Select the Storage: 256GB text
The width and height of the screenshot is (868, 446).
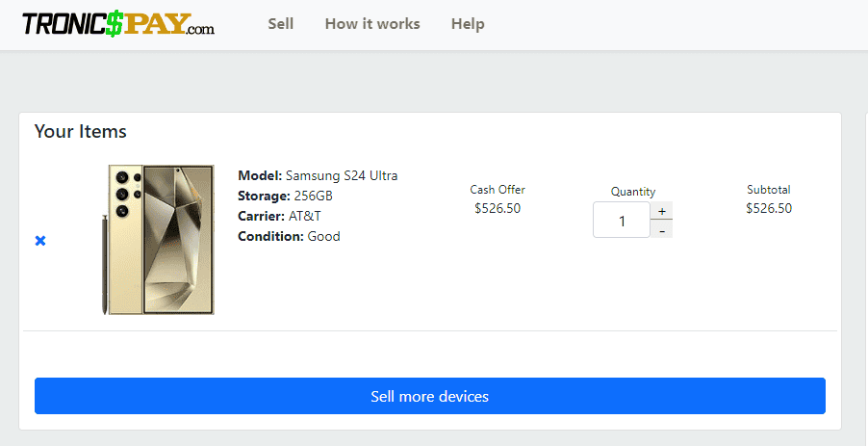285,197
